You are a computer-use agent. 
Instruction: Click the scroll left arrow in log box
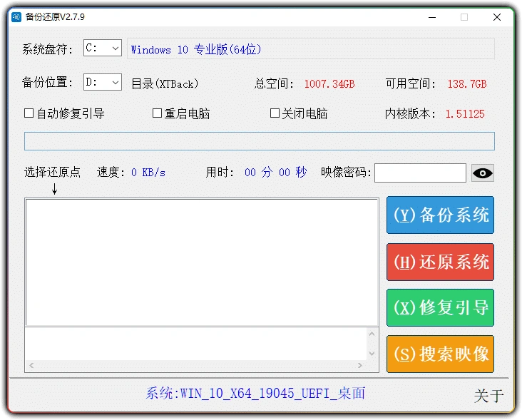(x=31, y=365)
